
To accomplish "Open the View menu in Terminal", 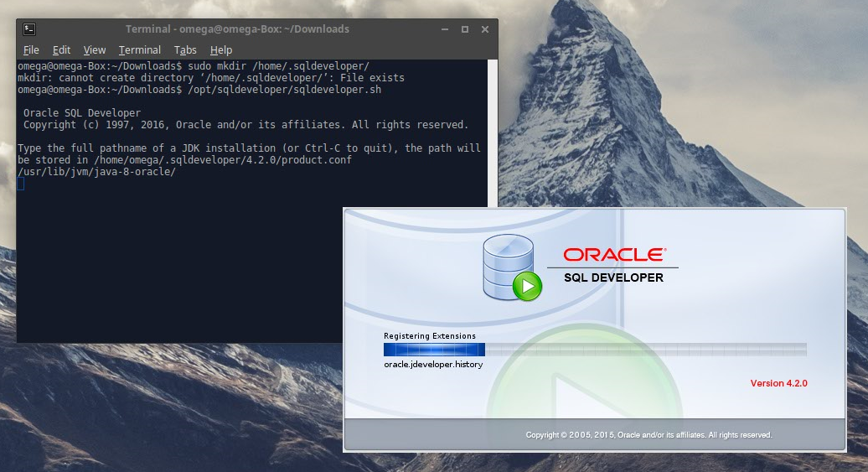I will [x=95, y=50].
